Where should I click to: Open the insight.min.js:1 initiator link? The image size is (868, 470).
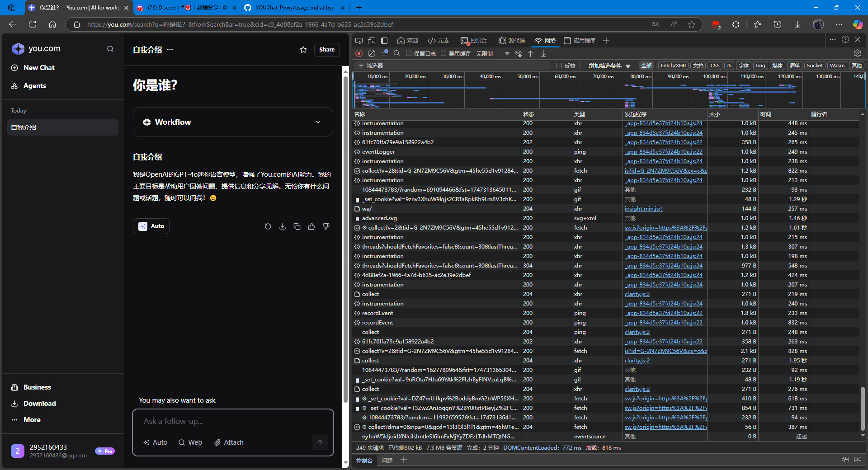(x=644, y=209)
